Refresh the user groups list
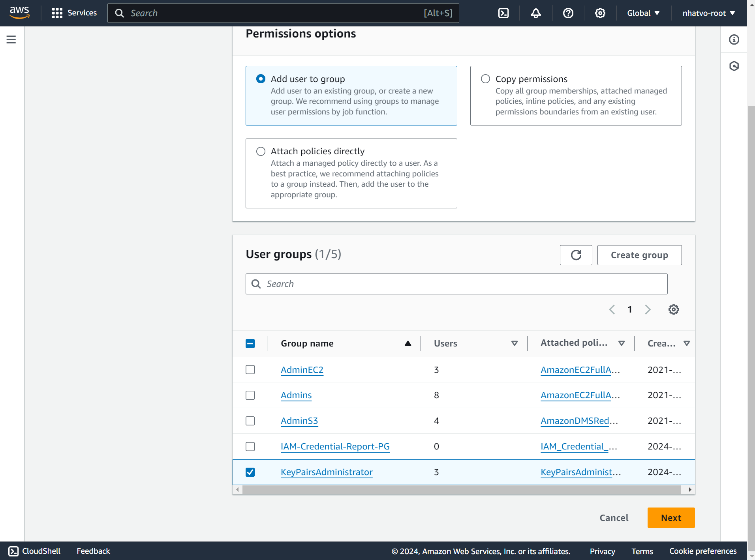Image resolution: width=755 pixels, height=560 pixels. click(x=576, y=255)
